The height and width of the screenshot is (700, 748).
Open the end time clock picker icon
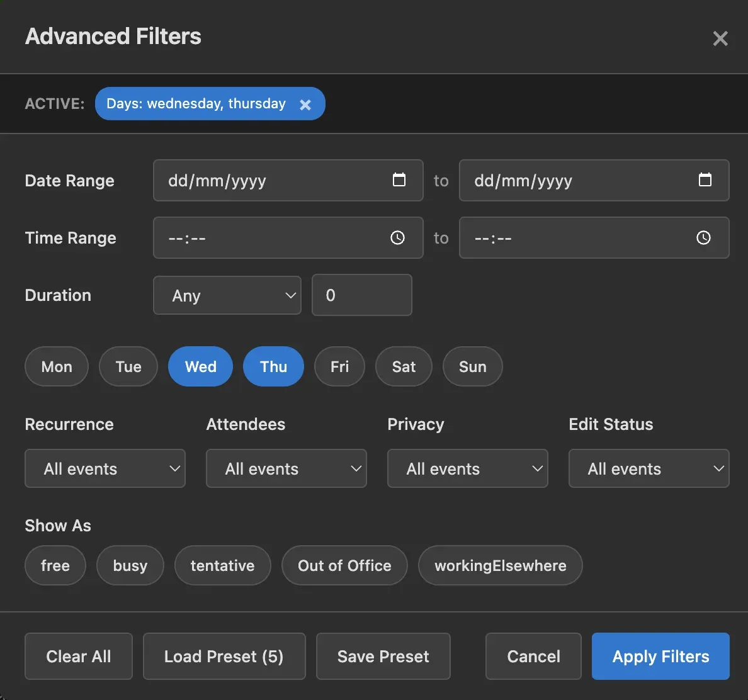click(x=703, y=237)
